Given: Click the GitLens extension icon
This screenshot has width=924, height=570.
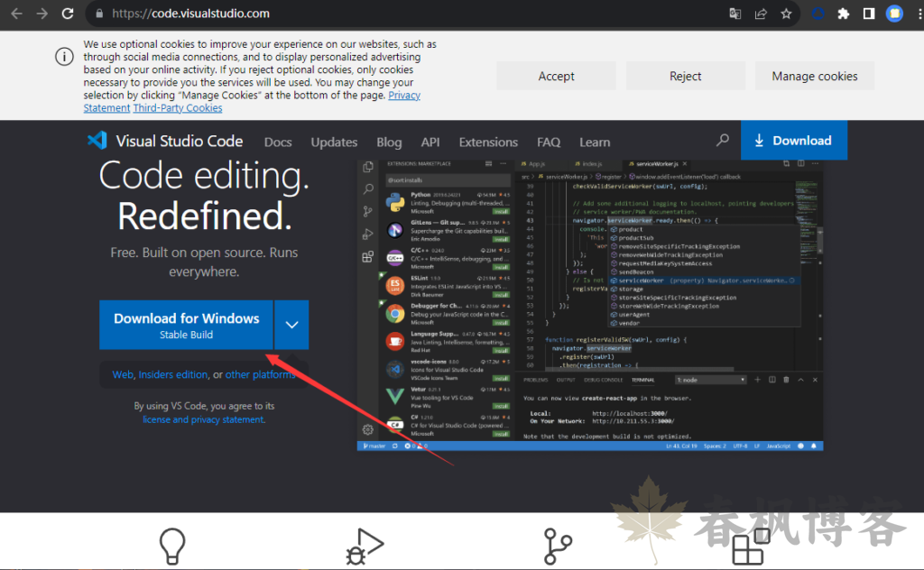Looking at the screenshot, I should 395,230.
